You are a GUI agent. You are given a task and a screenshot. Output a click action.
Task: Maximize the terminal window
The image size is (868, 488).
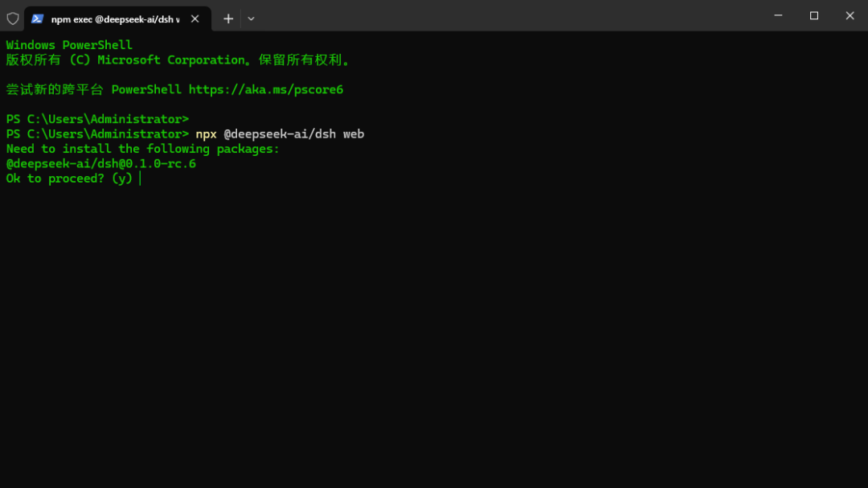click(x=813, y=15)
